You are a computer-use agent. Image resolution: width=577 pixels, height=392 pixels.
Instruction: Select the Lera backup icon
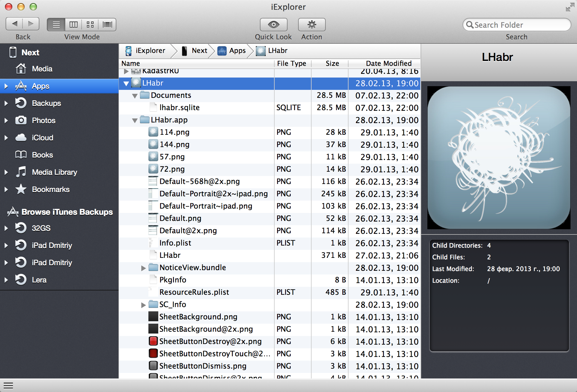[21, 280]
